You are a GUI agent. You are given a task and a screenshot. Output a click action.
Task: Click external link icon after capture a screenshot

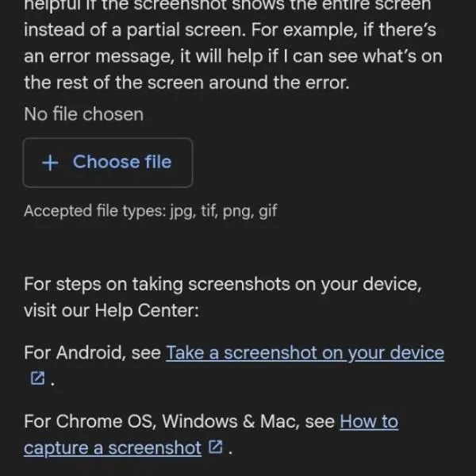214,447
